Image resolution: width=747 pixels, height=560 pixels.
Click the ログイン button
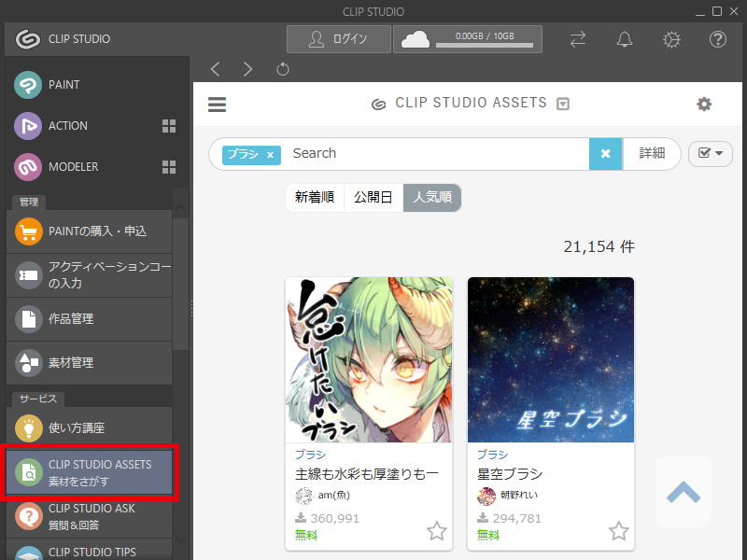pos(339,39)
